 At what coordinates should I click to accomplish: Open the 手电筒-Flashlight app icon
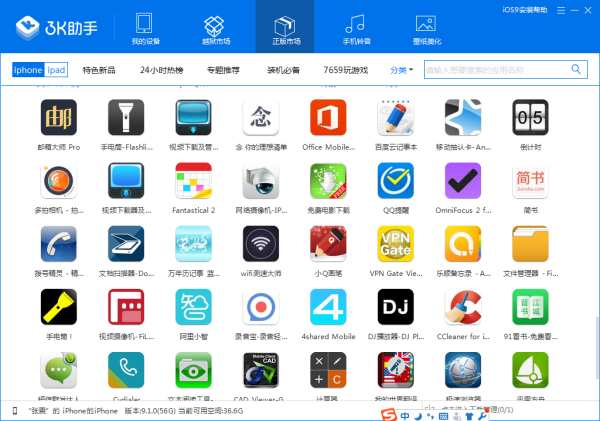click(126, 117)
